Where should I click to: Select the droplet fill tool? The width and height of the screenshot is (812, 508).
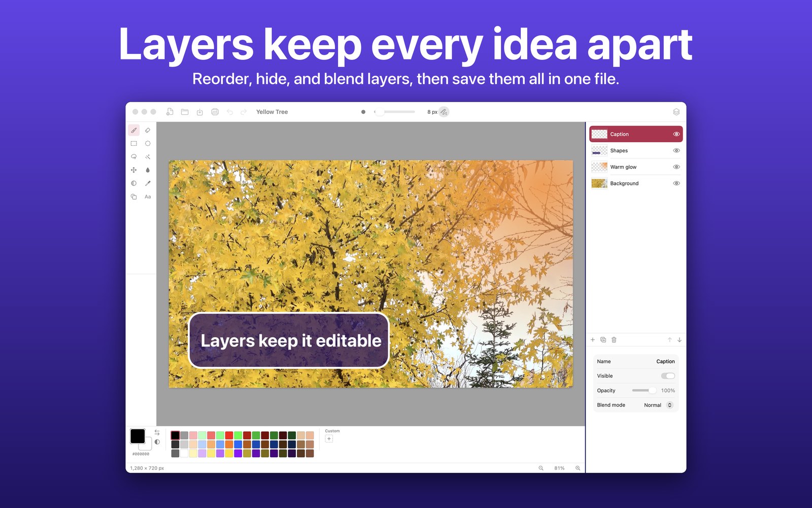[x=148, y=170]
